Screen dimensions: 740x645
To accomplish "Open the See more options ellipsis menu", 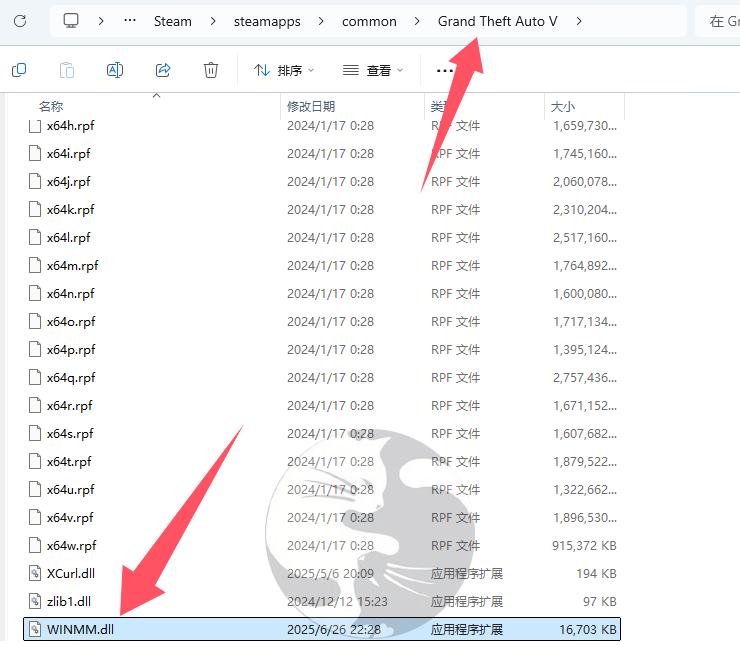I will [x=445, y=70].
